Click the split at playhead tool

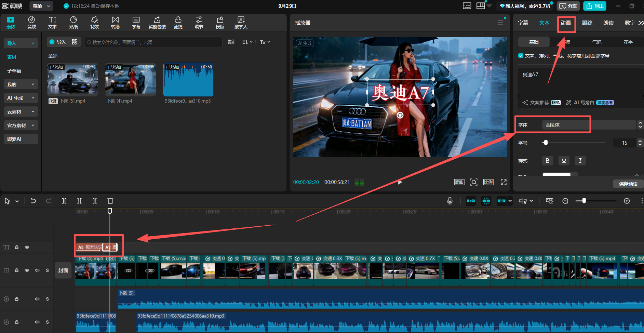tap(64, 201)
